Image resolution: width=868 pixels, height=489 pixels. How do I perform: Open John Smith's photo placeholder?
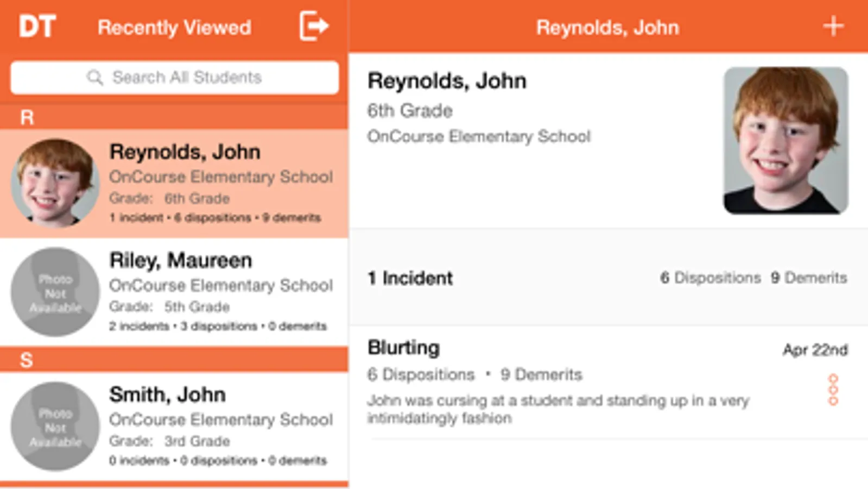(55, 426)
